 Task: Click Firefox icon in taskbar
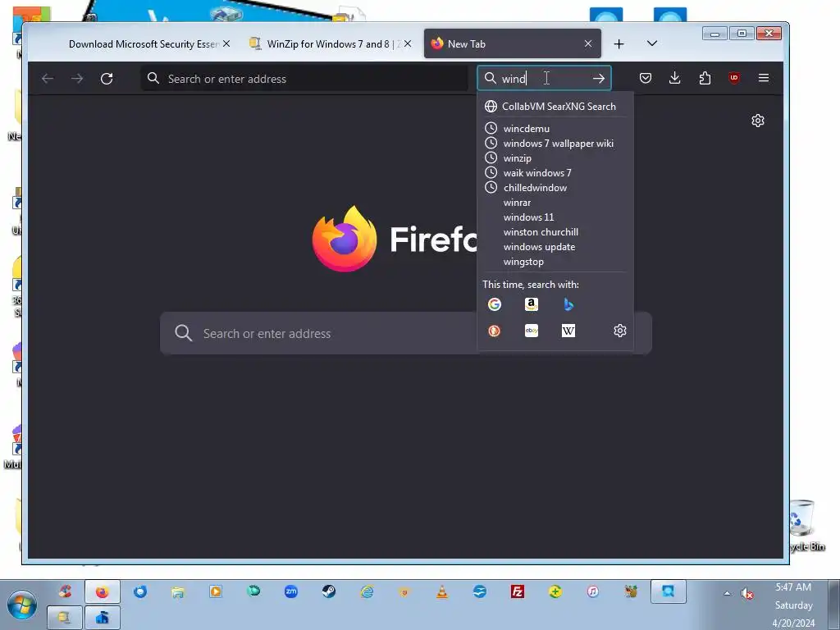pyautogui.click(x=102, y=592)
